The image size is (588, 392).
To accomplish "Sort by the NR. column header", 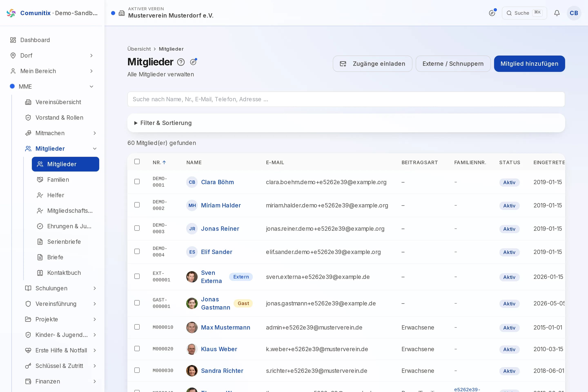I will [159, 162].
